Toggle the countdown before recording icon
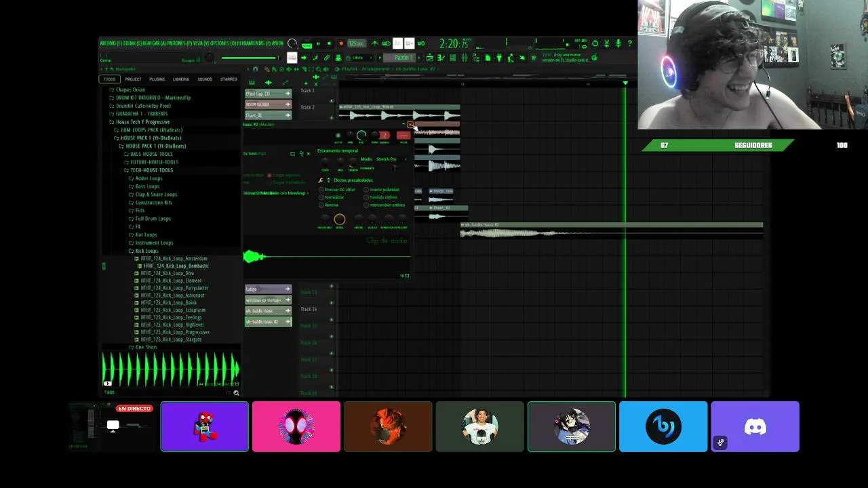The image size is (868, 488). click(397, 43)
